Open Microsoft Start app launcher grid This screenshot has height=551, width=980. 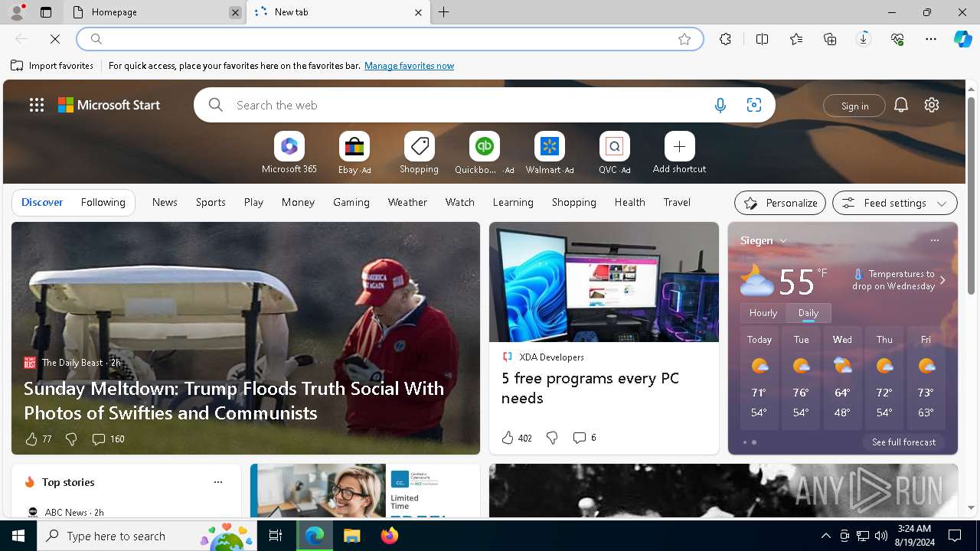37,105
